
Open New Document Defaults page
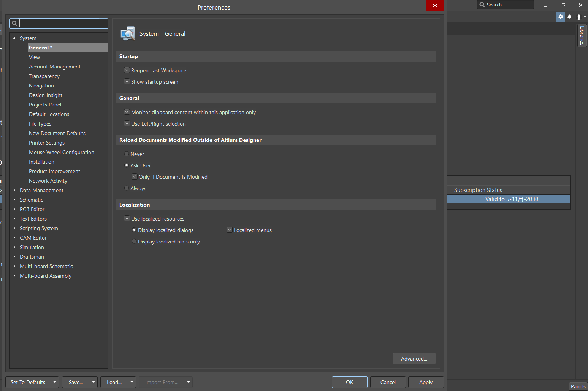click(57, 133)
